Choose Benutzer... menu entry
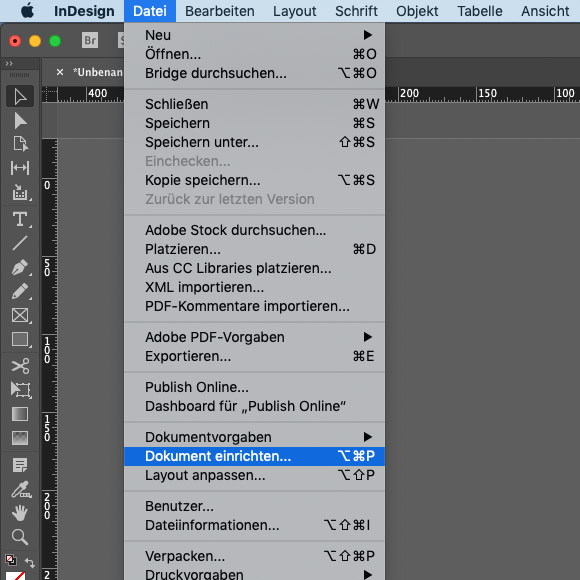Screen dimensions: 580x580 click(x=254, y=506)
